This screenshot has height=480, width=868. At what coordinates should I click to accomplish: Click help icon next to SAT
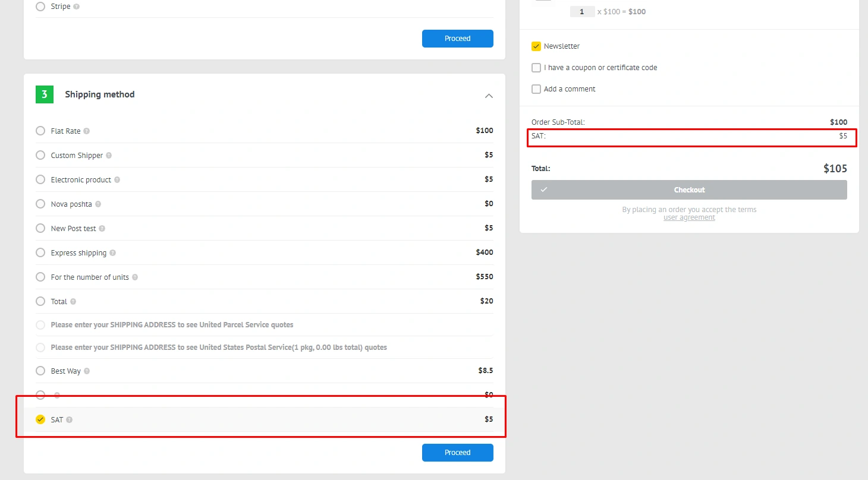(70, 420)
